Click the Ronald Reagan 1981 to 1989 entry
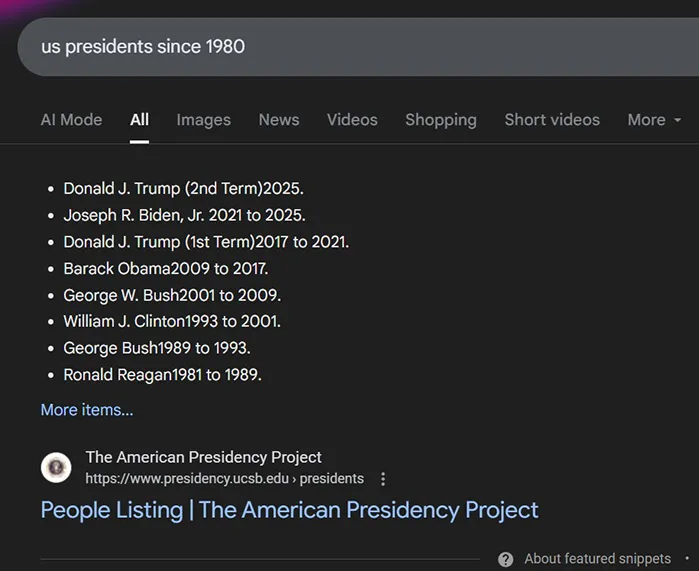The width and height of the screenshot is (699, 571). (162, 375)
